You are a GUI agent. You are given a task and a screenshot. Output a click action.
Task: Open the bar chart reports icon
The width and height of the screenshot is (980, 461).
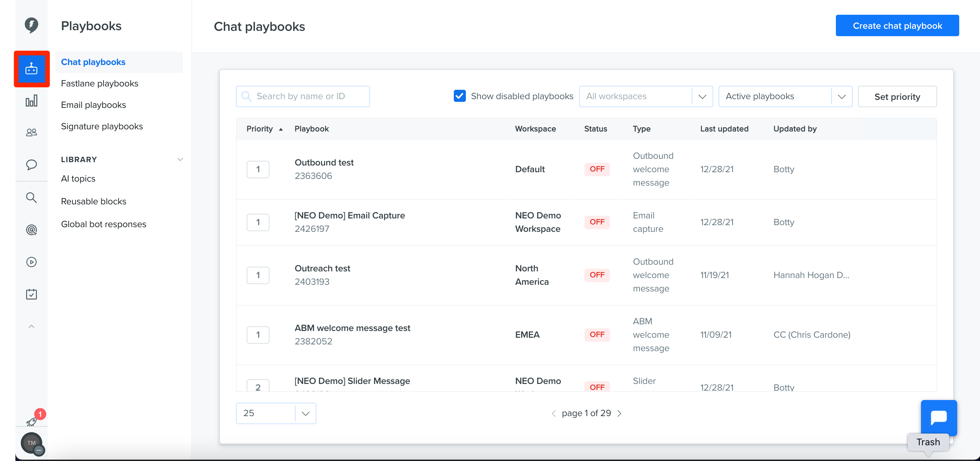click(32, 101)
